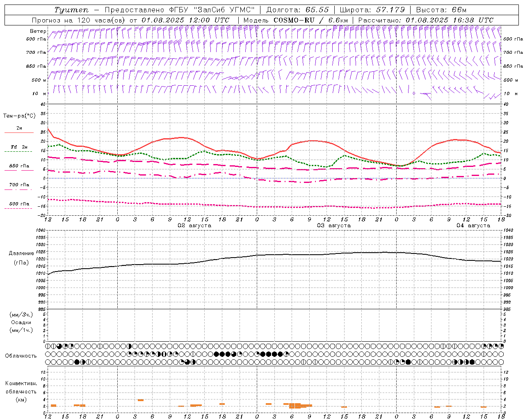Click the 'Долгота: 65.55' value
The height and width of the screenshot is (420, 525).
coord(298,10)
